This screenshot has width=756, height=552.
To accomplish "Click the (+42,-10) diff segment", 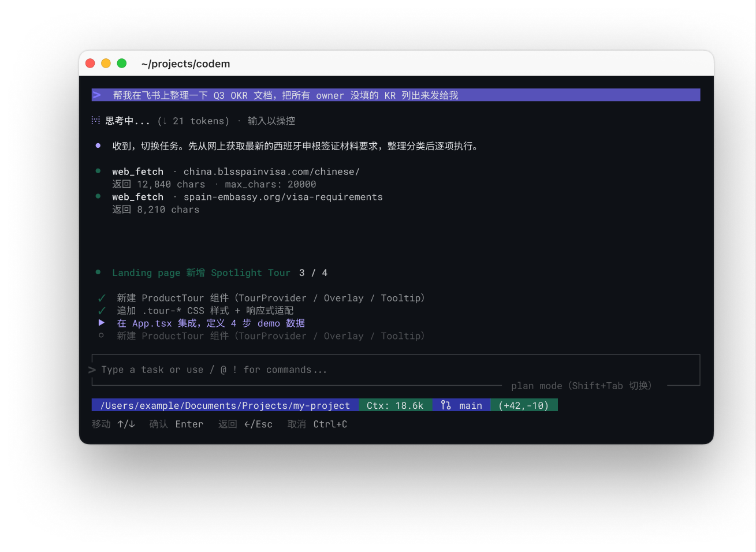I will (x=523, y=405).
